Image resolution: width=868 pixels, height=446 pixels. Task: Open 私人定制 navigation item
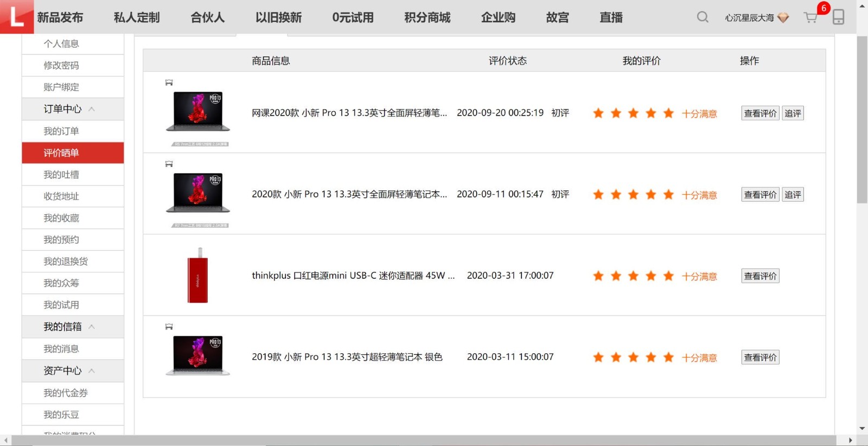tap(137, 17)
